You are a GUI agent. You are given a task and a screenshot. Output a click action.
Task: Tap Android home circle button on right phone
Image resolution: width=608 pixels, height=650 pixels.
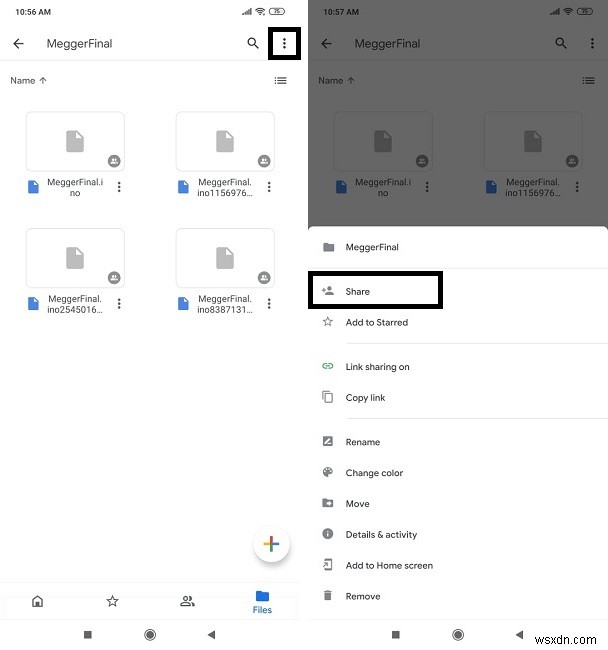(458, 635)
